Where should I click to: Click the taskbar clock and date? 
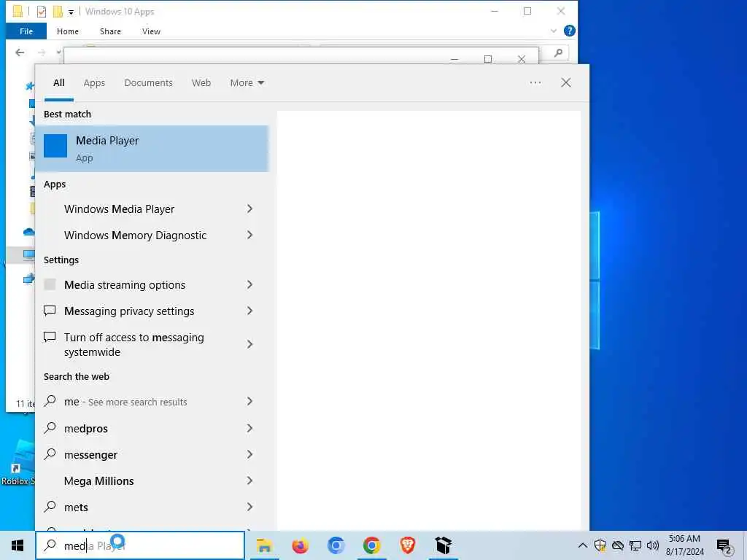click(684, 545)
